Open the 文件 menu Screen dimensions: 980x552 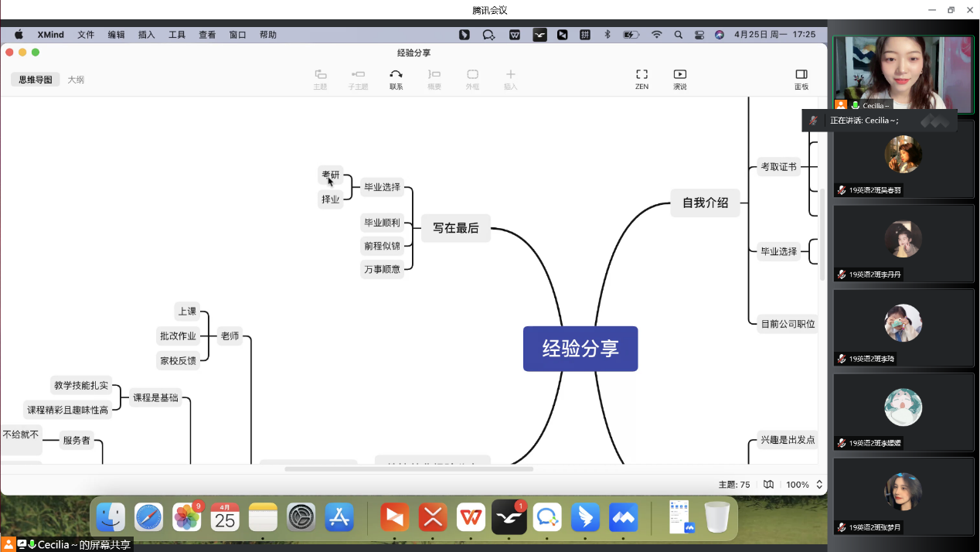tap(86, 35)
